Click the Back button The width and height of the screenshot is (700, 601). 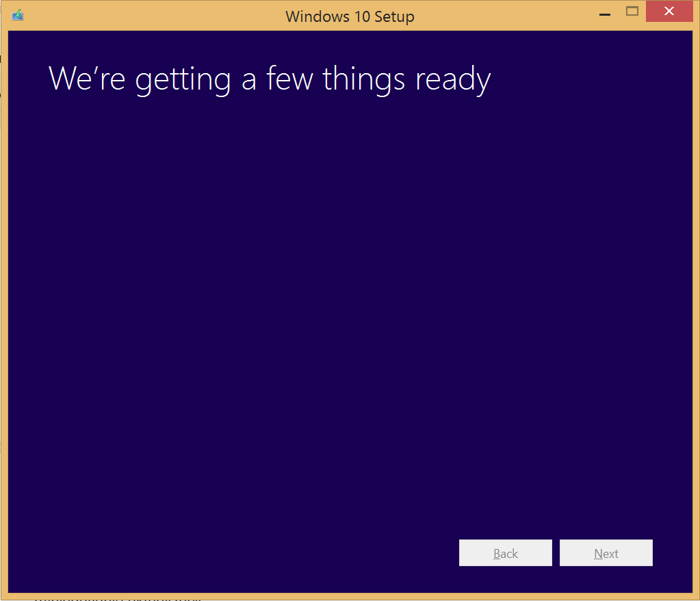(x=506, y=553)
